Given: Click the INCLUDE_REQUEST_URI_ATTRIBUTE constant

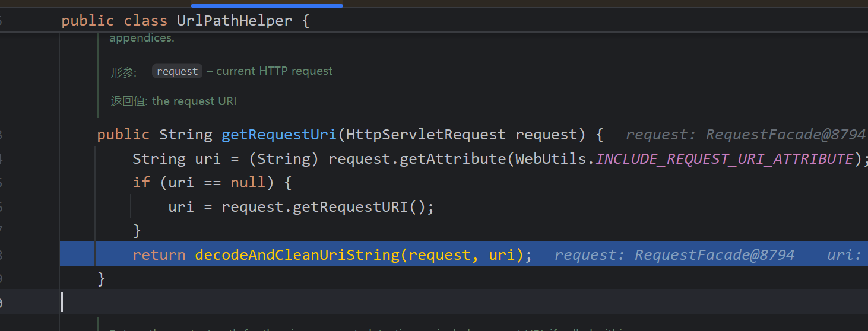Looking at the screenshot, I should 724,159.
